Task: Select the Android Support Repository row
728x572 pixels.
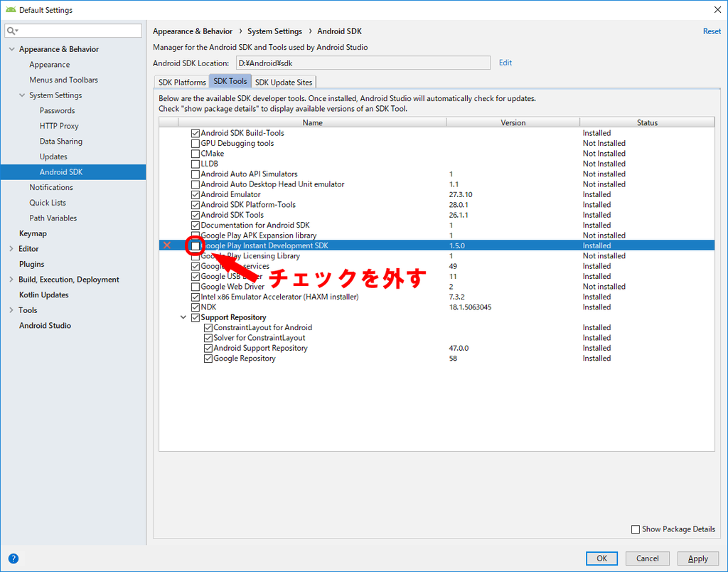Action: point(437,348)
